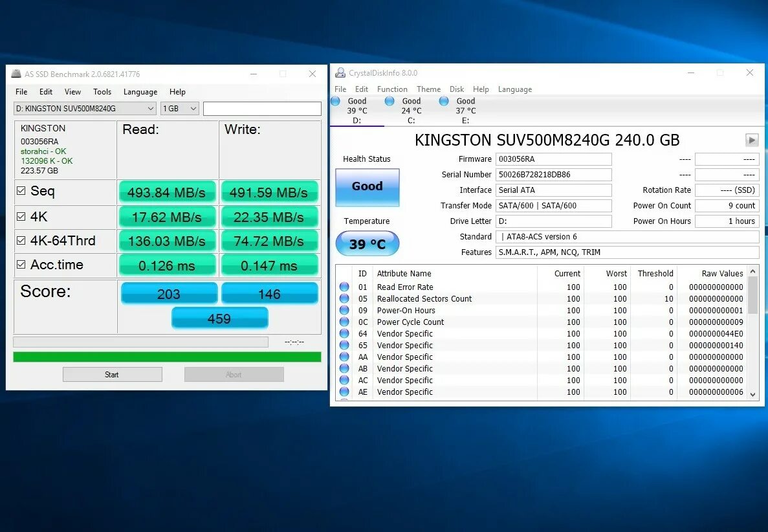Click the Seq write result 491.59 MB/s
Image resolution: width=768 pixels, height=532 pixels.
pos(269,192)
